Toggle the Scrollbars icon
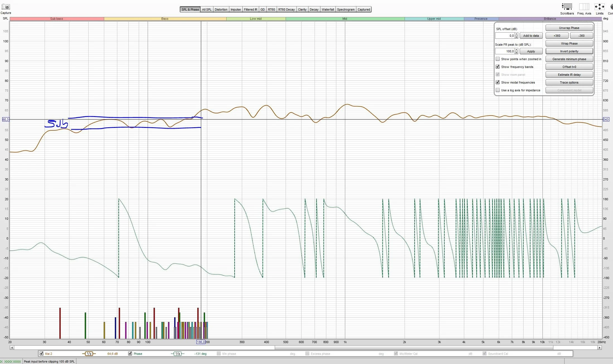 point(567,7)
